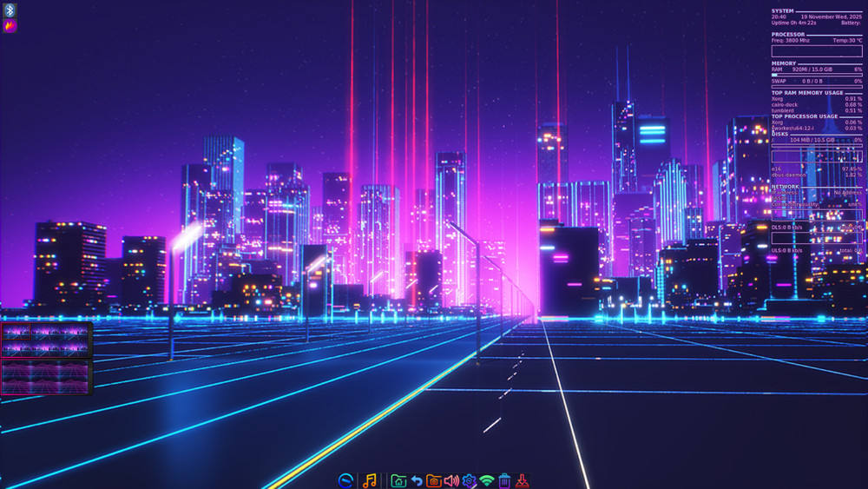
Task: Switch to the top-middle desktop in upper pager
Action: point(45,332)
